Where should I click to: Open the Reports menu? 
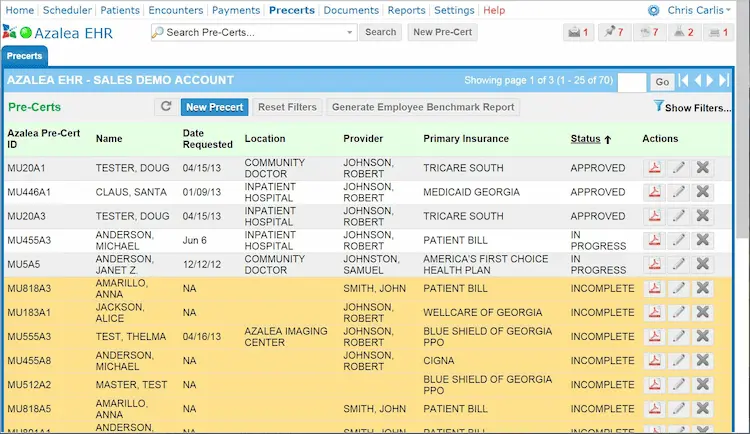(406, 10)
